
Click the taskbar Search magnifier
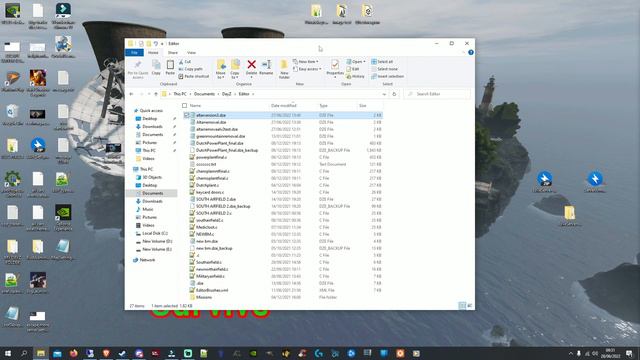[x=24, y=353]
